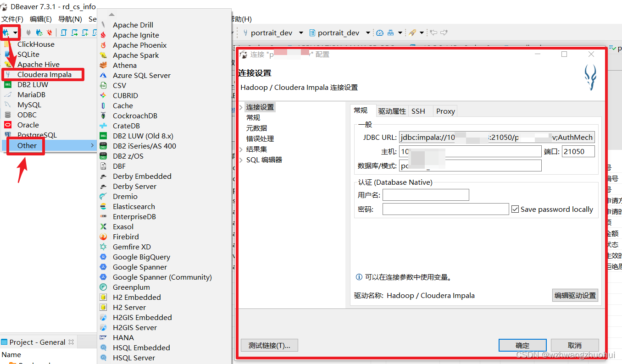Viewport: 622px width, 364px height.
Task: Switch to the Proxy tab
Action: [x=445, y=111]
